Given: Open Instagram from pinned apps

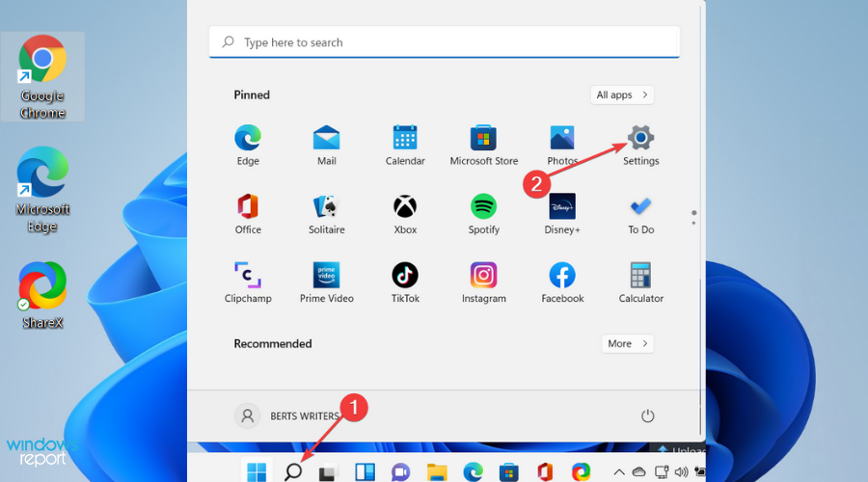Looking at the screenshot, I should pos(483,282).
